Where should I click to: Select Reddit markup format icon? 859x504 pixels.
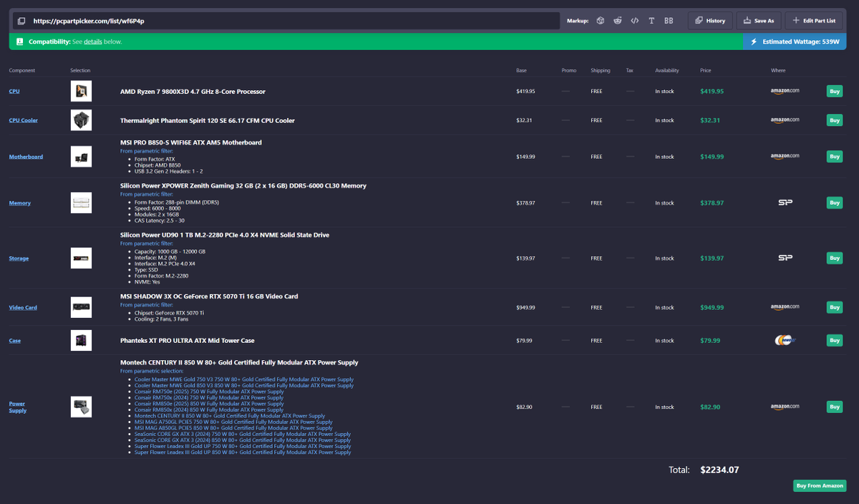[x=618, y=21]
